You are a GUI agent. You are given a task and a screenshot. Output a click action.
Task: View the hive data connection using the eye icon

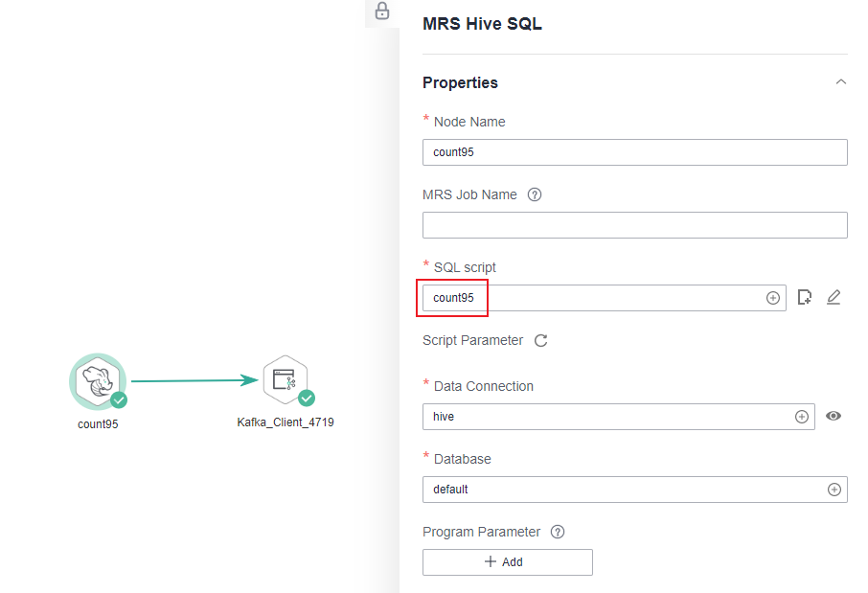click(x=834, y=416)
